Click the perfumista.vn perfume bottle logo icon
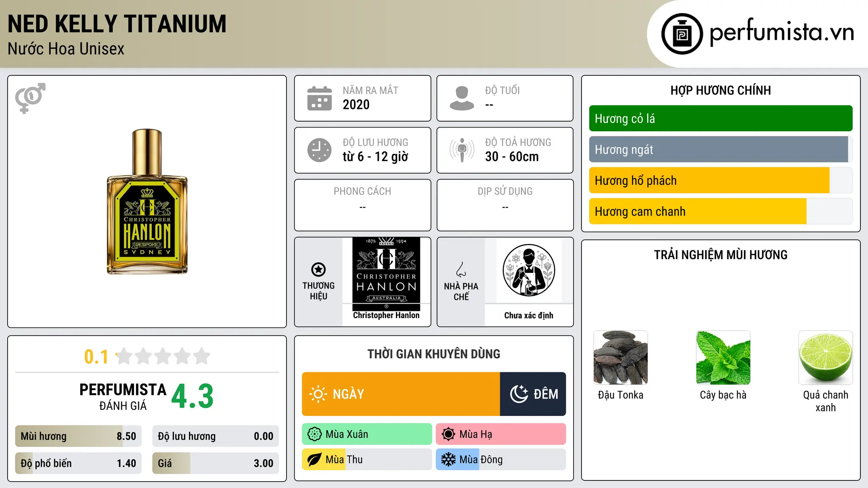This screenshot has height=488, width=868. coord(682,34)
